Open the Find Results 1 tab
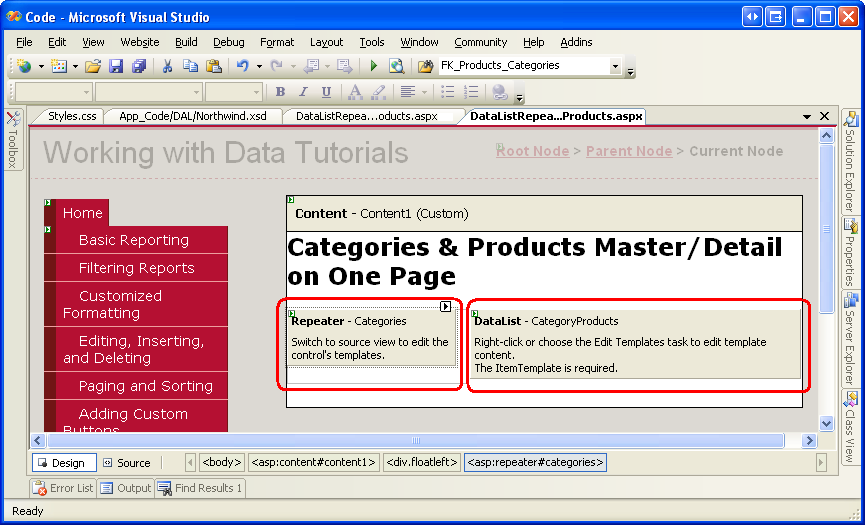 (200, 488)
